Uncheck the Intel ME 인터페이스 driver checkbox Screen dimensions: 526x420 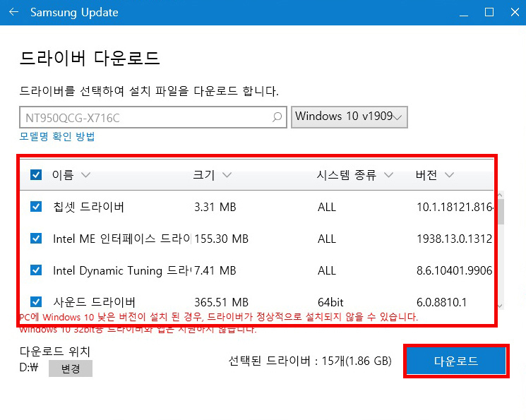36,239
